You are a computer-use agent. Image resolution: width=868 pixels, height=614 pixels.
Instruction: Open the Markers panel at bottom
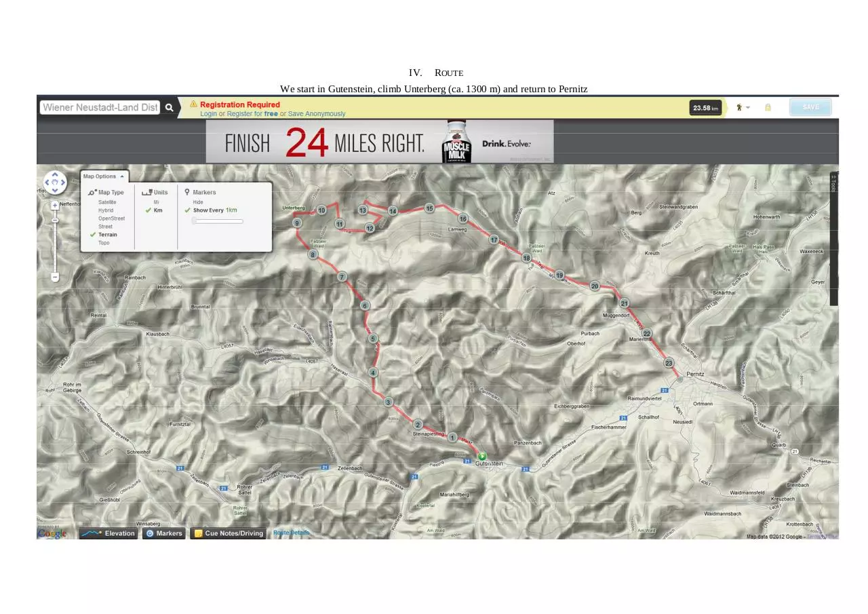164,533
